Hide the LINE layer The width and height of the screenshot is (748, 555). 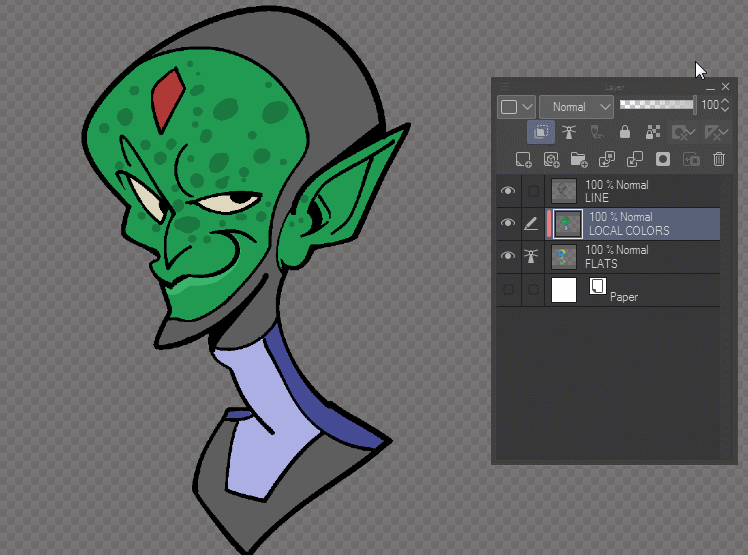[508, 191]
